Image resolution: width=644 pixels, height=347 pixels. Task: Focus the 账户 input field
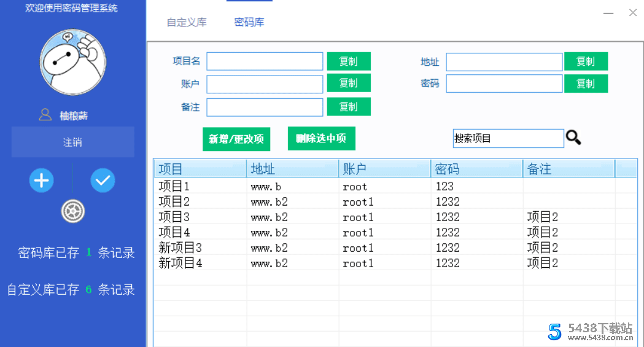click(265, 84)
